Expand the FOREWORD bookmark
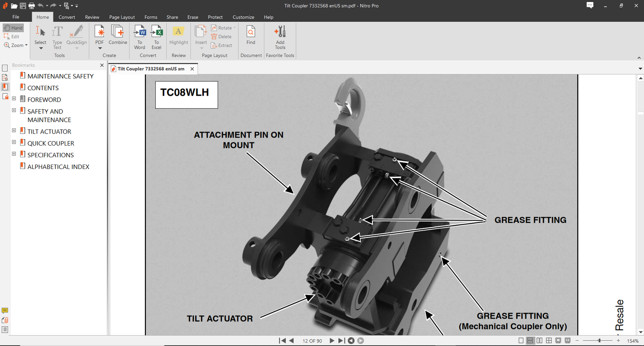 (x=14, y=99)
